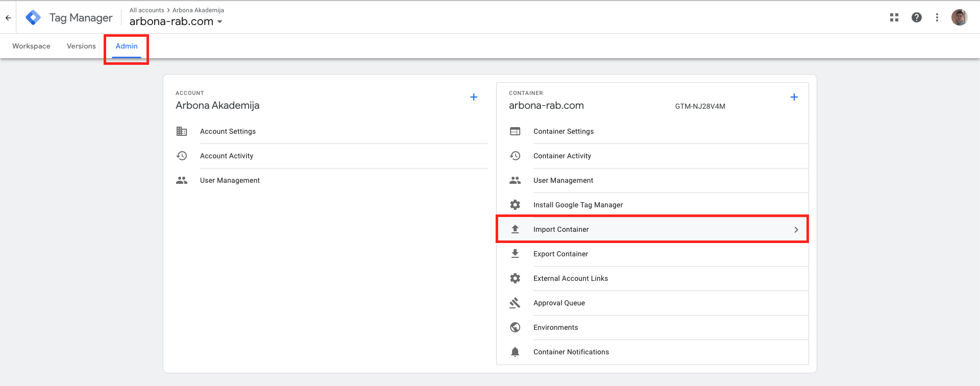Click the Import Container upload icon
The height and width of the screenshot is (386, 980).
tap(515, 229)
